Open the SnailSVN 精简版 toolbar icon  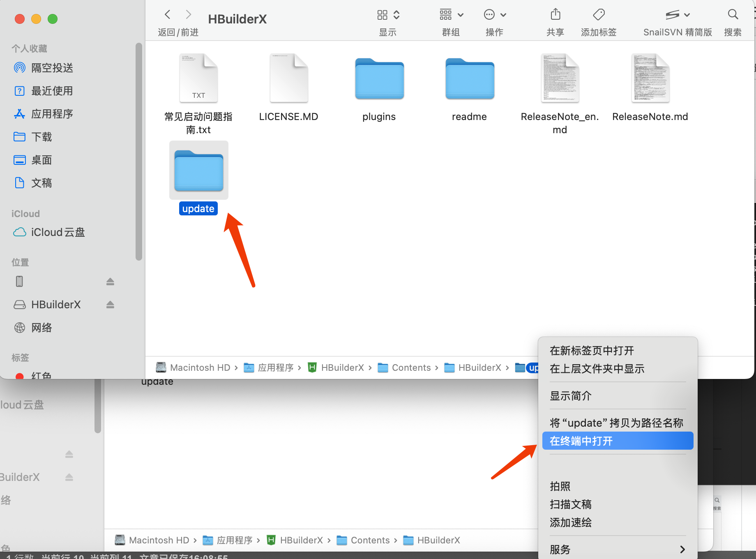(x=673, y=14)
